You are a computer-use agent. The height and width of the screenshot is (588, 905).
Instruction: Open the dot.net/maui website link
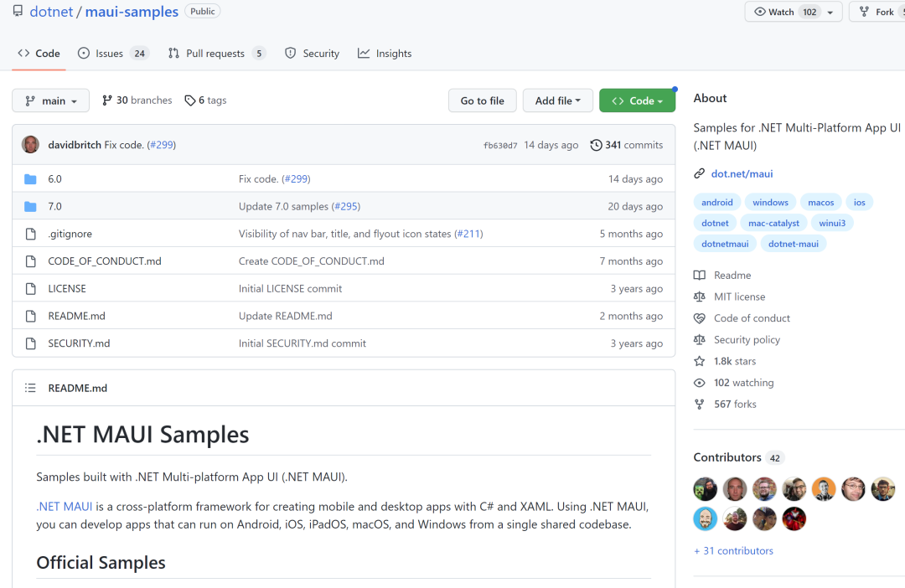[742, 173]
